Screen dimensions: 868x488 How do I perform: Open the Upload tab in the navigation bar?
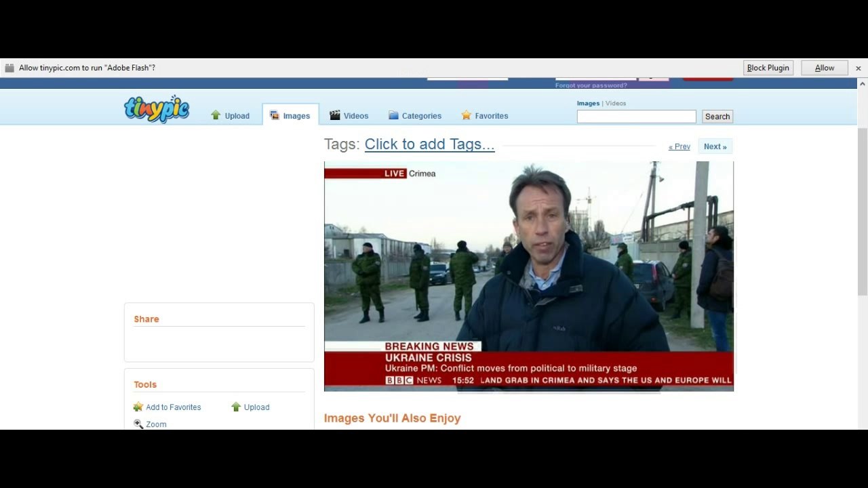230,116
